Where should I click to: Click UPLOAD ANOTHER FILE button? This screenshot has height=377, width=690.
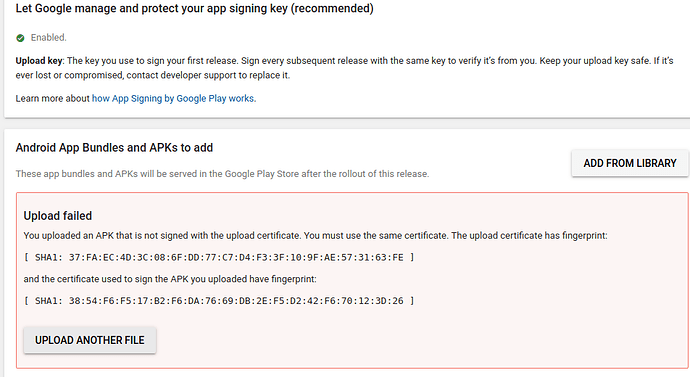point(90,340)
